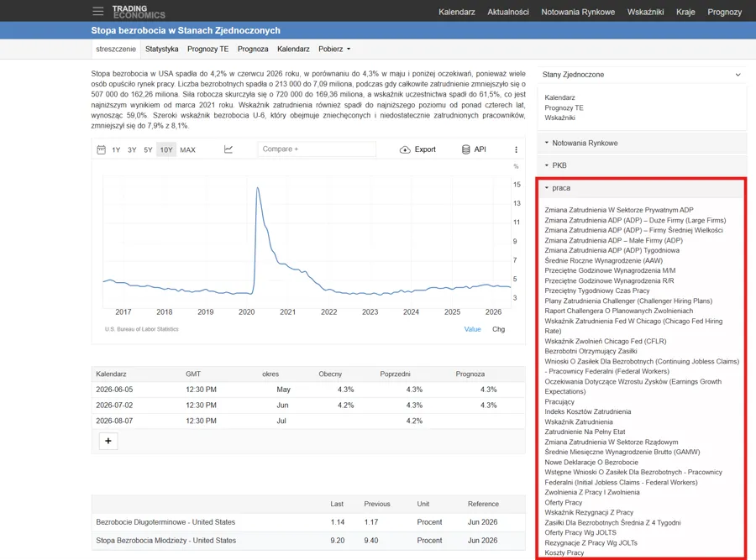Open the Przeciętny Tygodniowy Czas Pracy link

click(x=597, y=290)
